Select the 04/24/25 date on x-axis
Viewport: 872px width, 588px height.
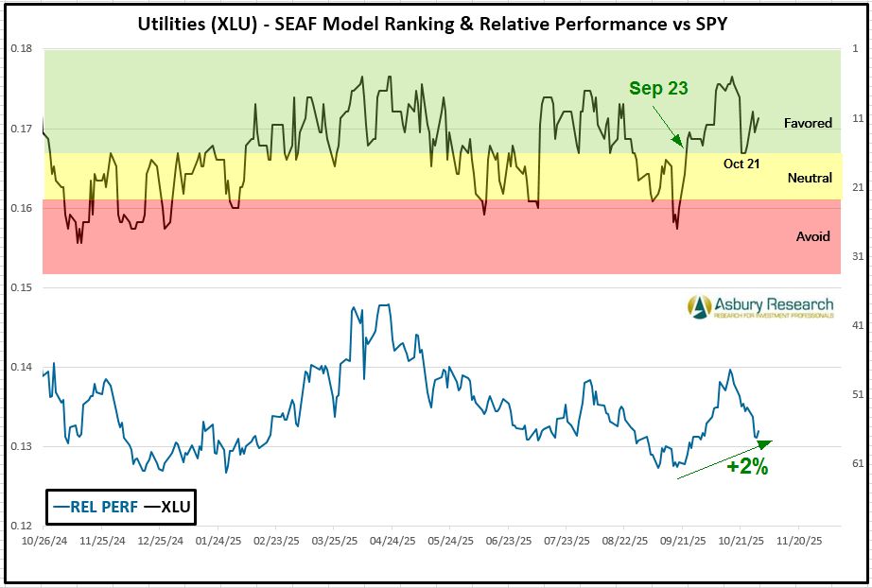(x=392, y=542)
